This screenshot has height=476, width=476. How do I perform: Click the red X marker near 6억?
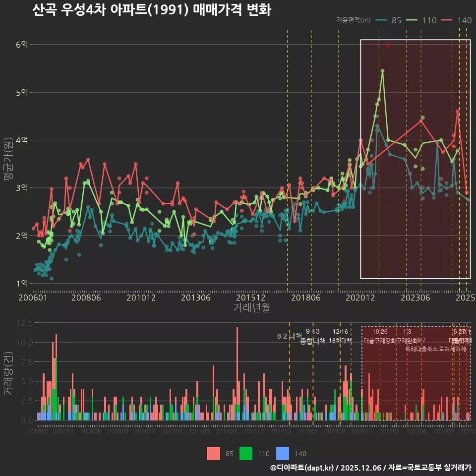388,45
